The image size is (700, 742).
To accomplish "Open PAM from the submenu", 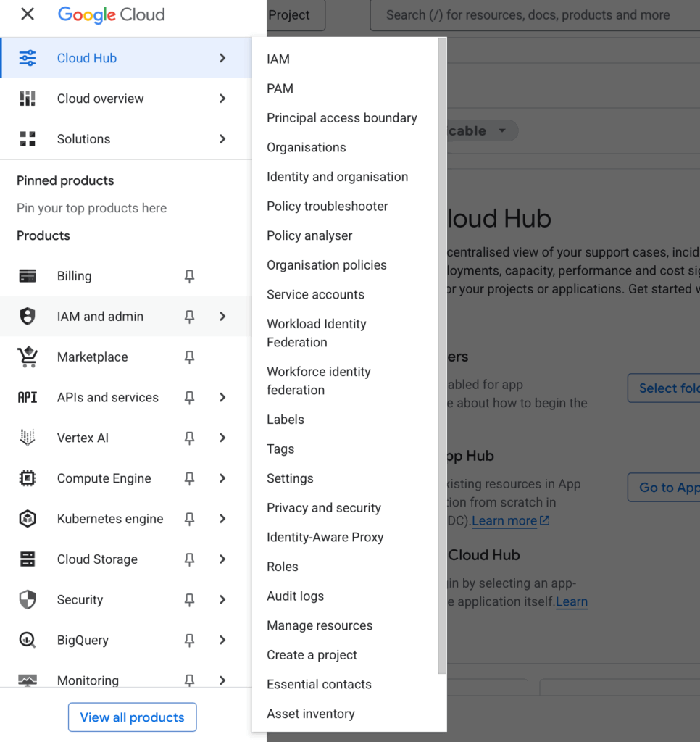I will (280, 88).
